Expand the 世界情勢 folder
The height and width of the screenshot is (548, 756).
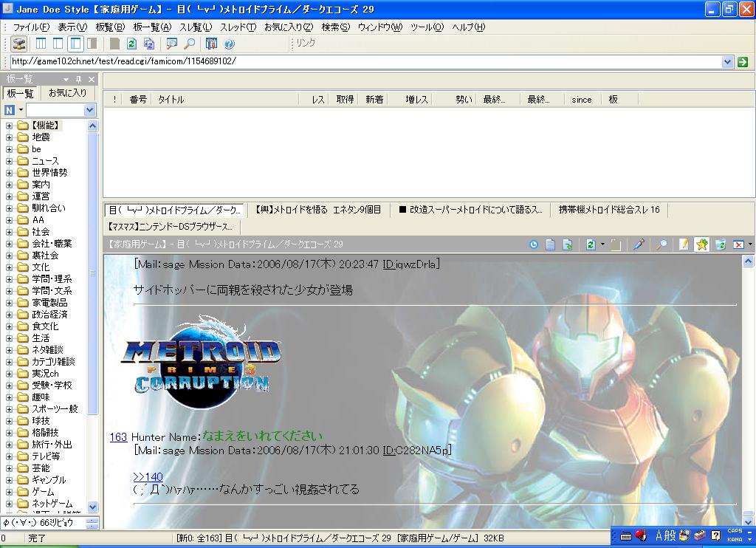(9, 173)
